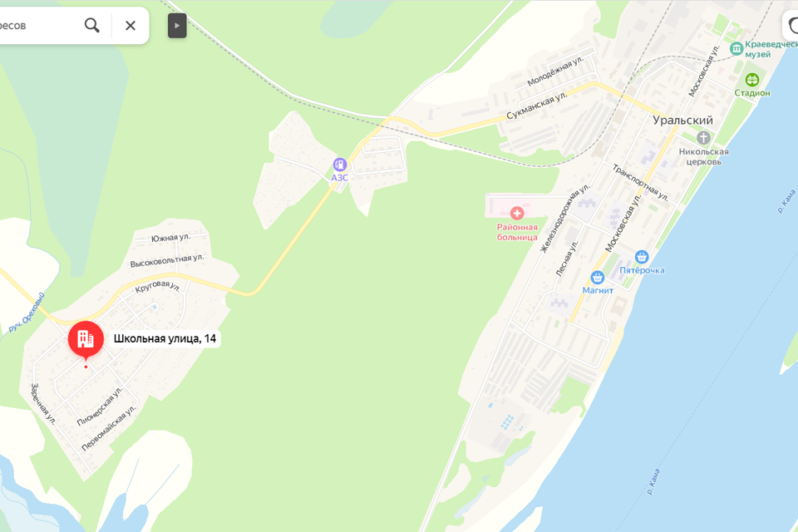
Task: Open the Магнит store marker
Action: [597, 278]
